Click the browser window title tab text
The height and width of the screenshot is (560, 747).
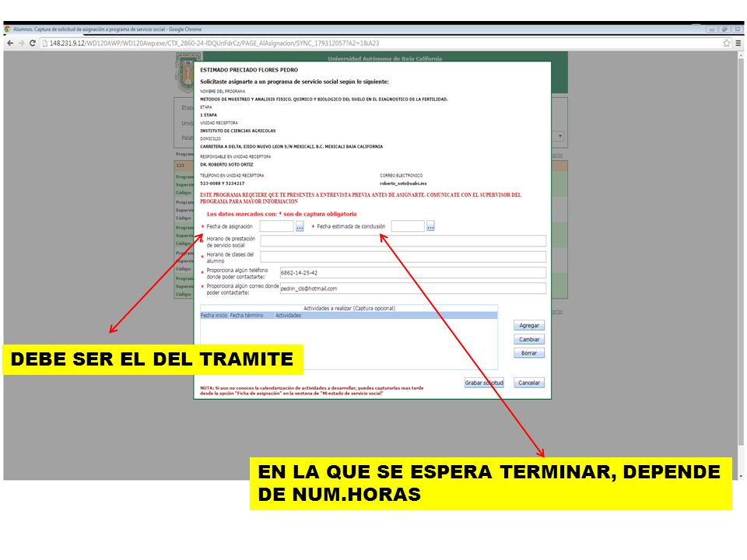(x=107, y=30)
